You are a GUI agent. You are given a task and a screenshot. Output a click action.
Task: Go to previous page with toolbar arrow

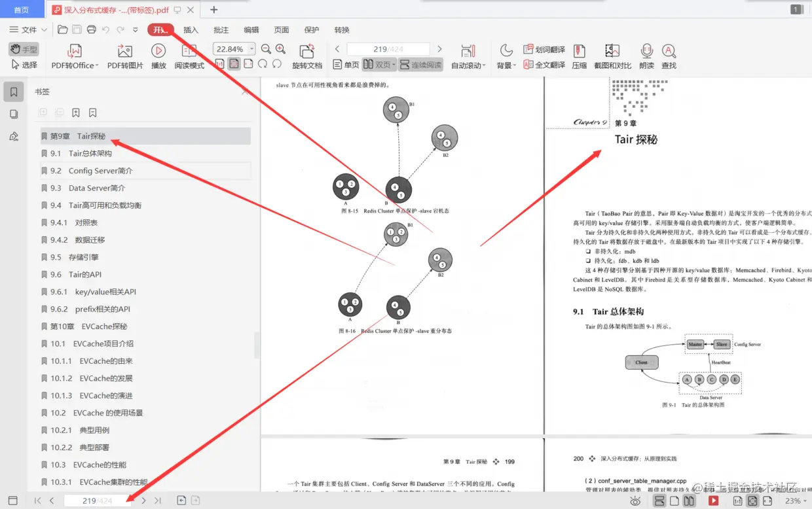[337, 49]
